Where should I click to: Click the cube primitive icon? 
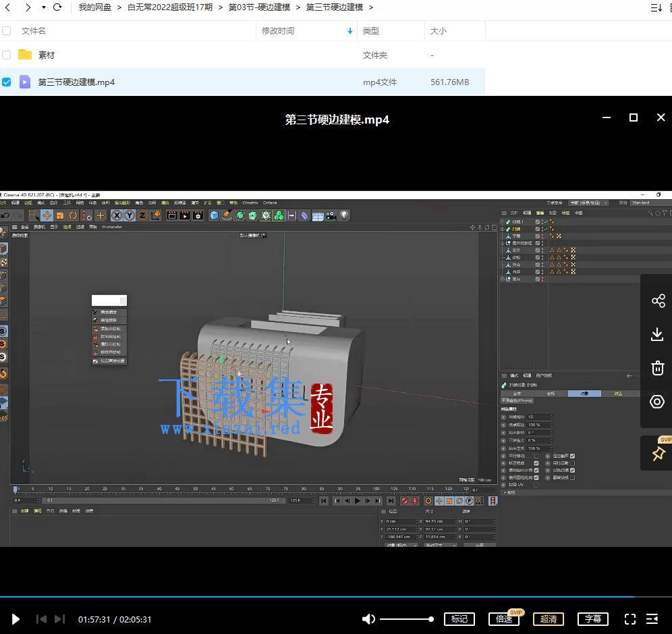(215, 215)
